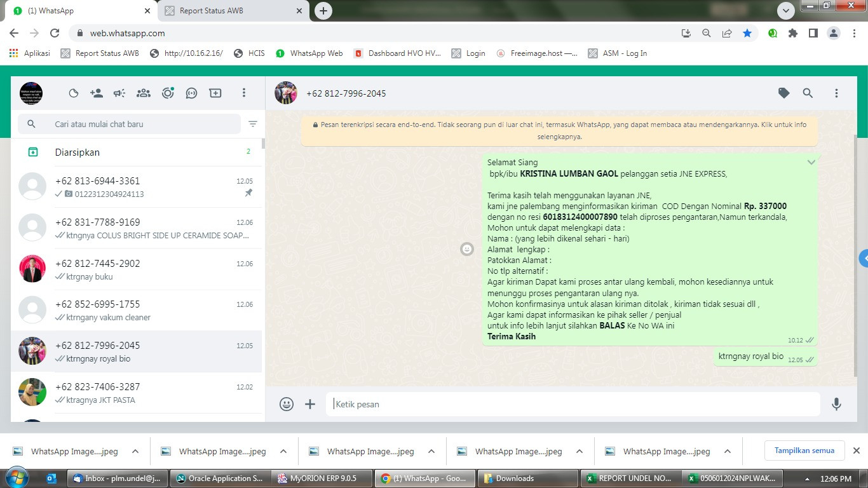Open MyORION ERP 9.0.5 from taskbar

point(322,478)
